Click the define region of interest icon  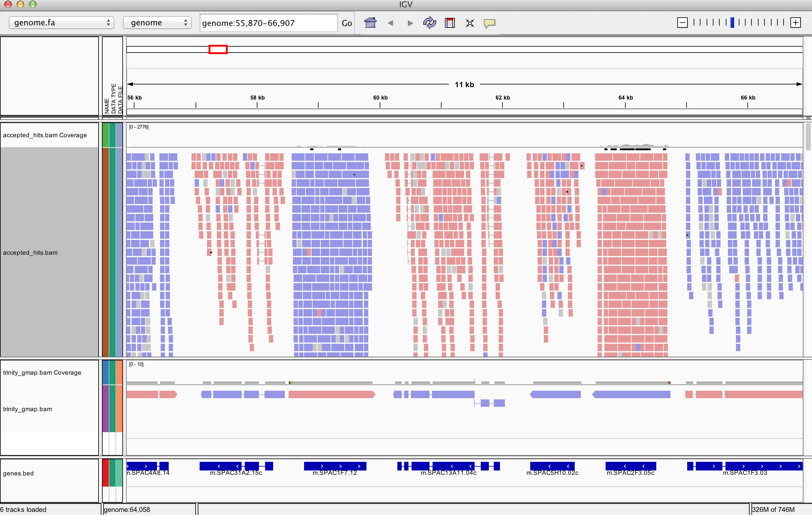(x=450, y=23)
